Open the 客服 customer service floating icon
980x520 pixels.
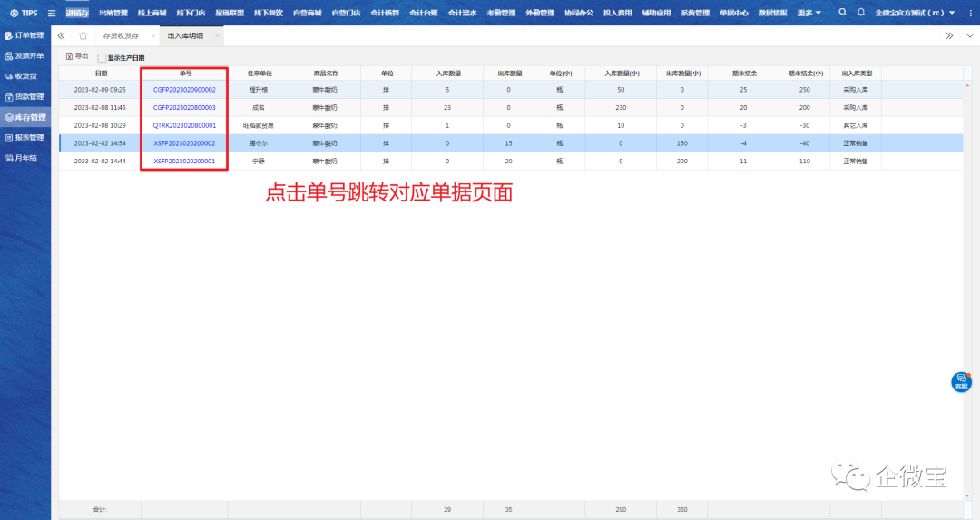click(x=961, y=381)
